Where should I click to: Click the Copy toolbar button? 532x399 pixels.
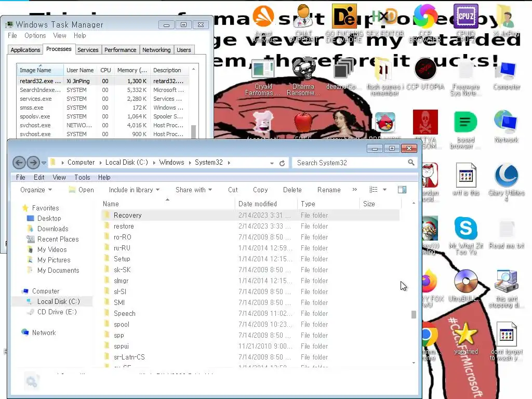coord(260,190)
